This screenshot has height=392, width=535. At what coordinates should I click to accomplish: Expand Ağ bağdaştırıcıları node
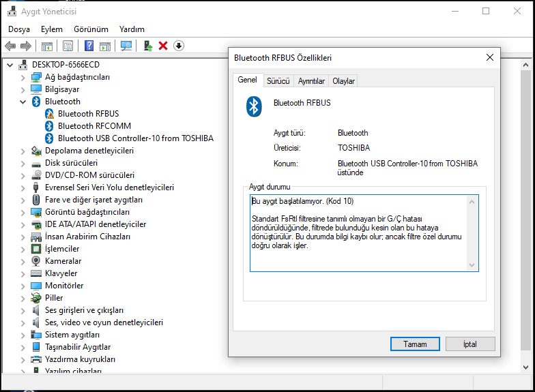(23, 77)
